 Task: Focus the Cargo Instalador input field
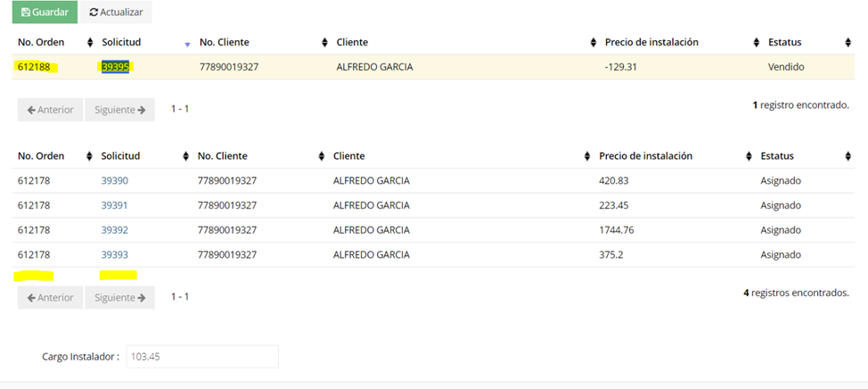click(x=202, y=357)
